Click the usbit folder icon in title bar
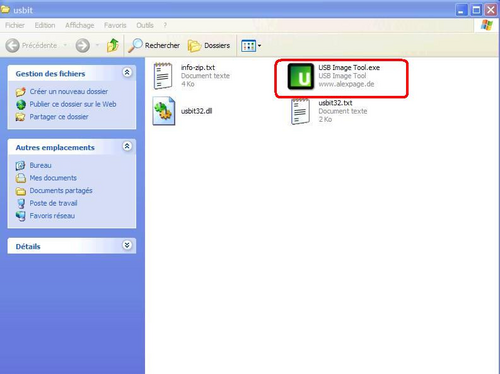This screenshot has height=374, width=500. point(5,9)
